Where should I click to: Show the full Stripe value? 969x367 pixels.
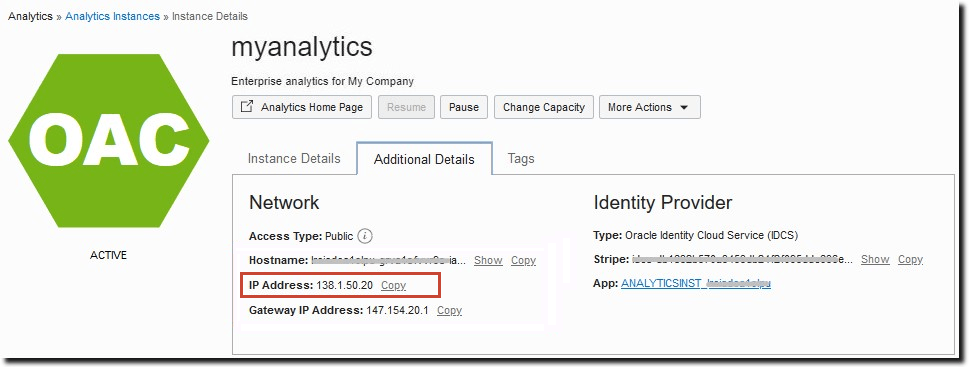pyautogui.click(x=875, y=259)
